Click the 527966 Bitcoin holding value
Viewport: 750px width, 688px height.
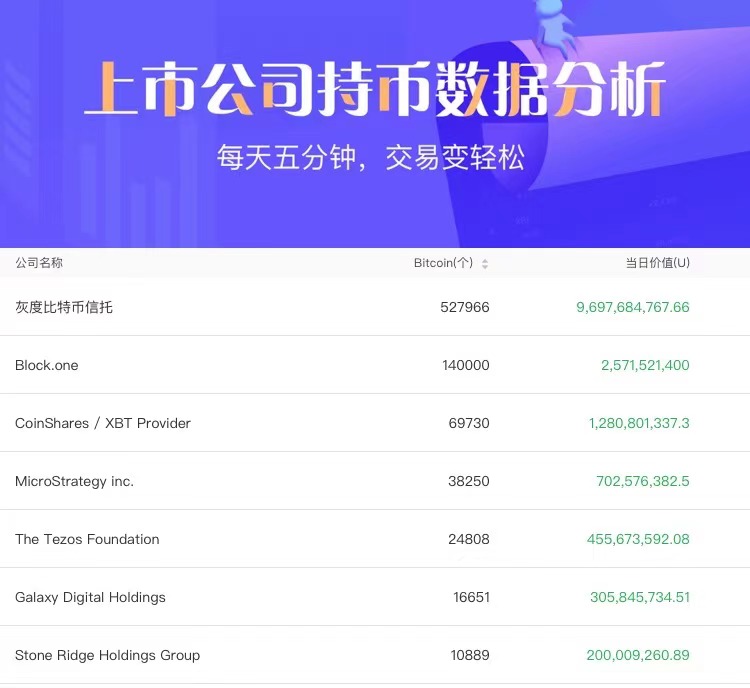click(x=465, y=307)
